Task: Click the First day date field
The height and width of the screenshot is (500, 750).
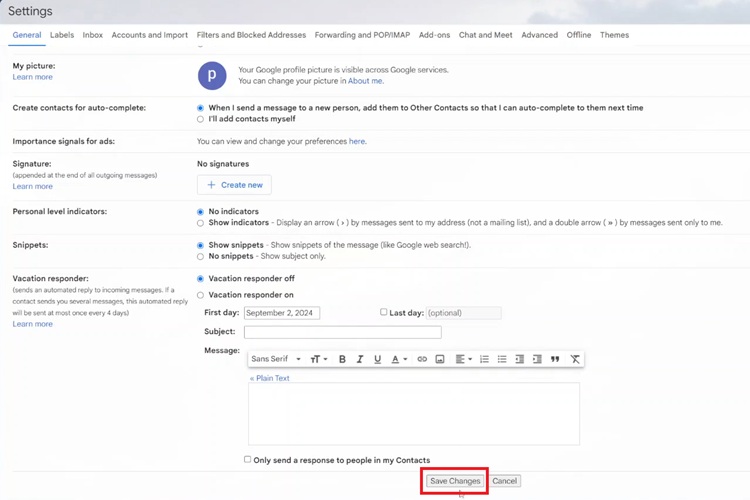Action: point(282,313)
